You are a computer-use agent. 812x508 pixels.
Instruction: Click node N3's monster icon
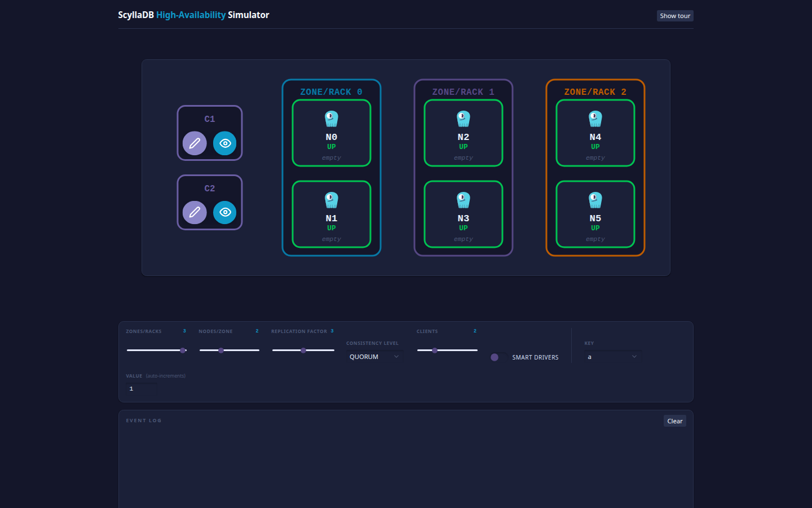click(x=464, y=200)
